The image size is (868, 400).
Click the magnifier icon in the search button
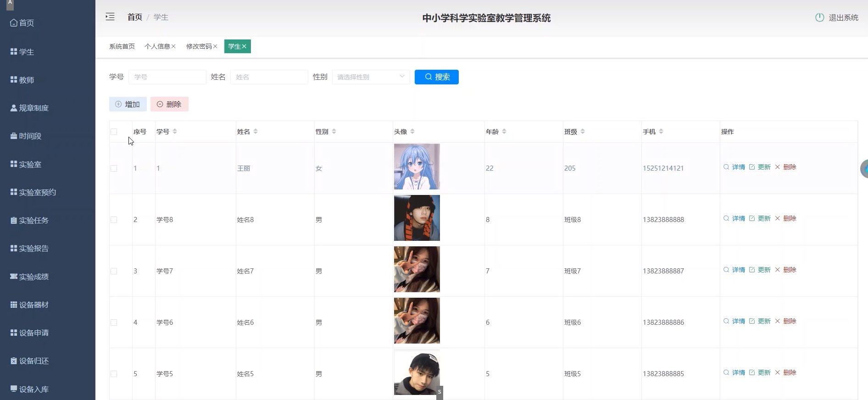click(428, 77)
